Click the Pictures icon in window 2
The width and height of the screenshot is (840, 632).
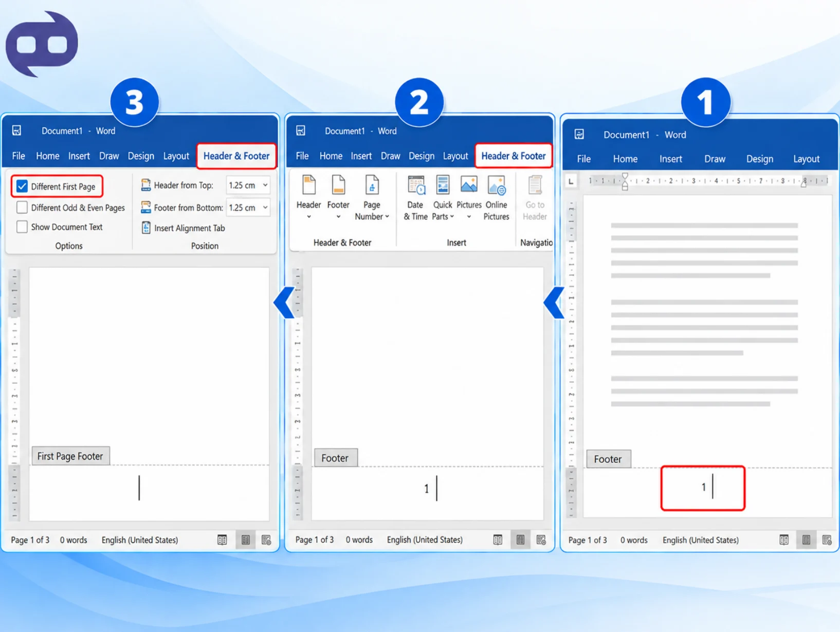468,185
